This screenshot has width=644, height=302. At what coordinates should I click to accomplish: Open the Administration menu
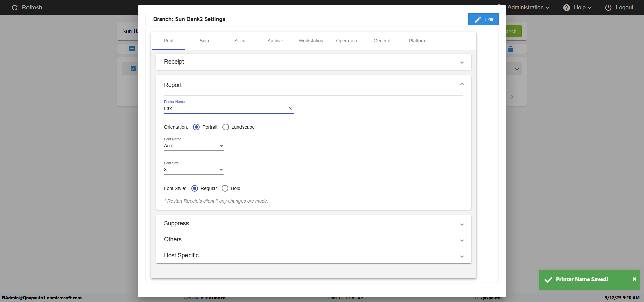click(x=528, y=8)
